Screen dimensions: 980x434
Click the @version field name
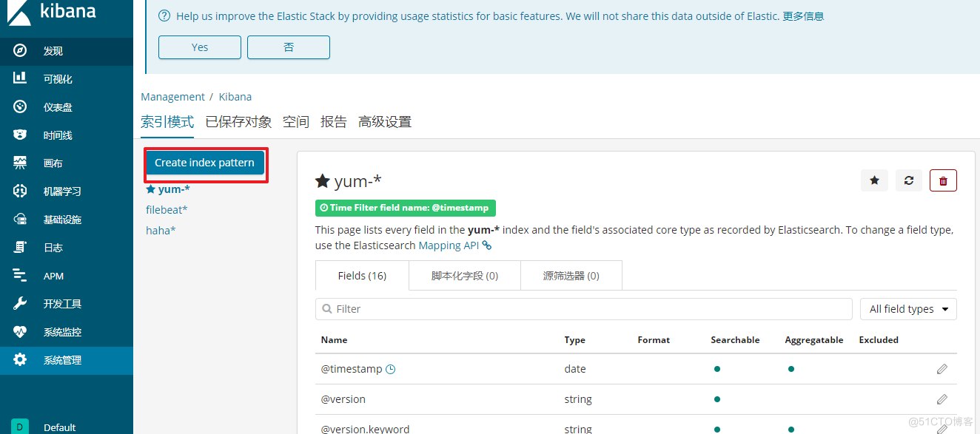pos(343,399)
